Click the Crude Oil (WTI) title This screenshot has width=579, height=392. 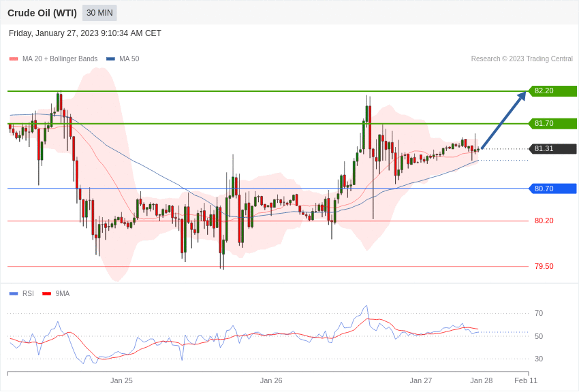point(42,13)
